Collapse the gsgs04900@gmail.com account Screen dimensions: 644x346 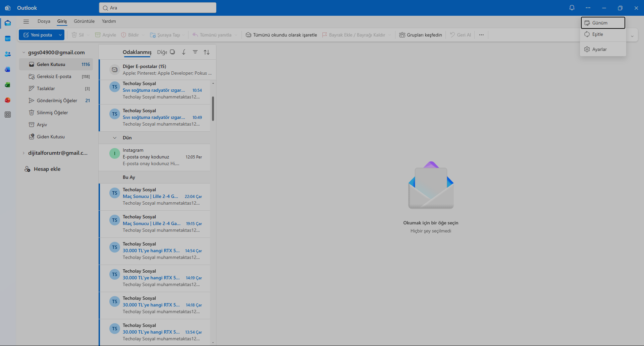tap(24, 52)
